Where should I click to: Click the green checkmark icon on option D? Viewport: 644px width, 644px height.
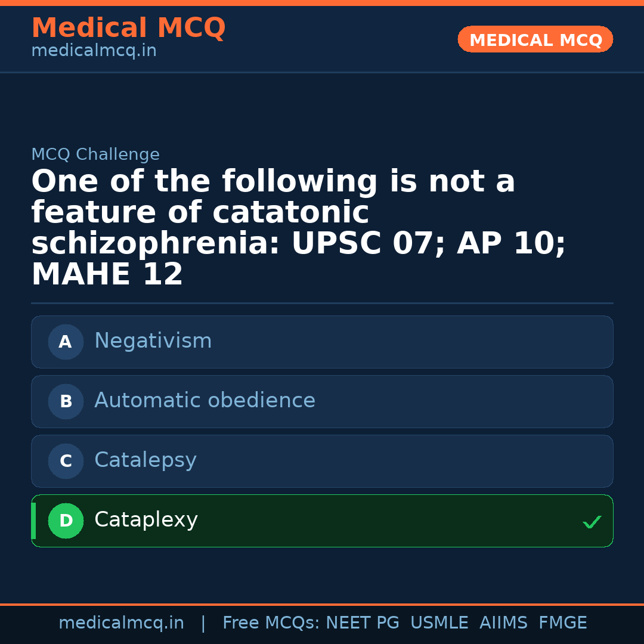click(592, 522)
